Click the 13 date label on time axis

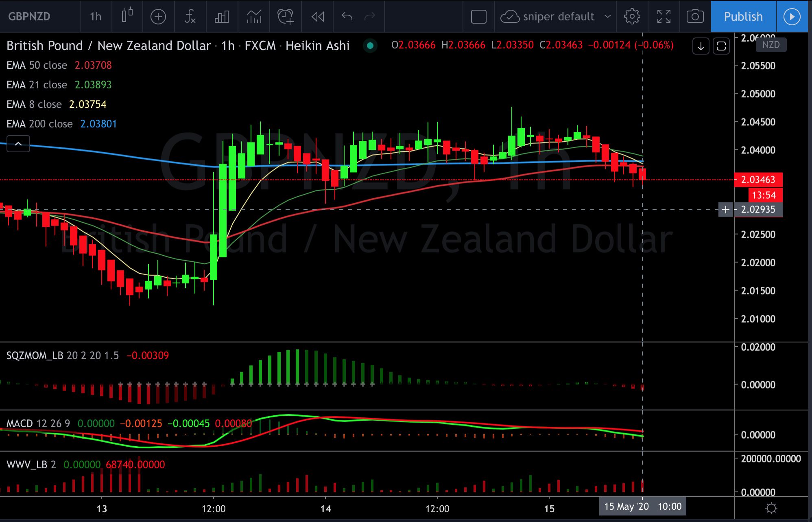pos(102,509)
